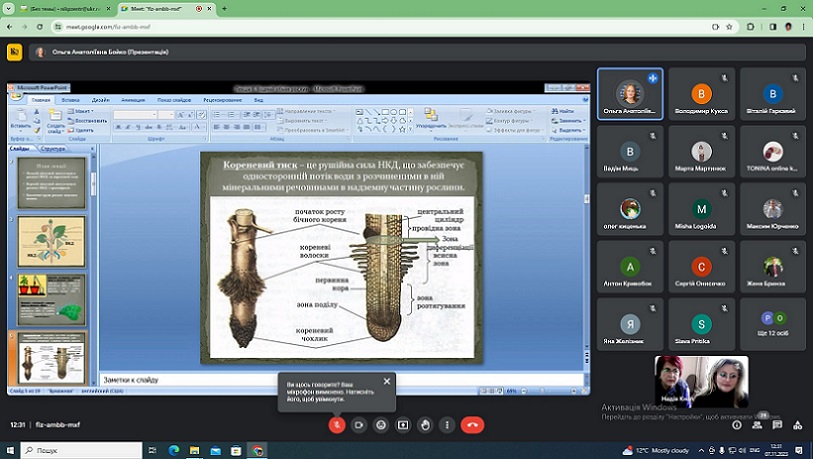Open Преобразовать в SmartArt dropdown
The image size is (813, 459).
(x=313, y=130)
